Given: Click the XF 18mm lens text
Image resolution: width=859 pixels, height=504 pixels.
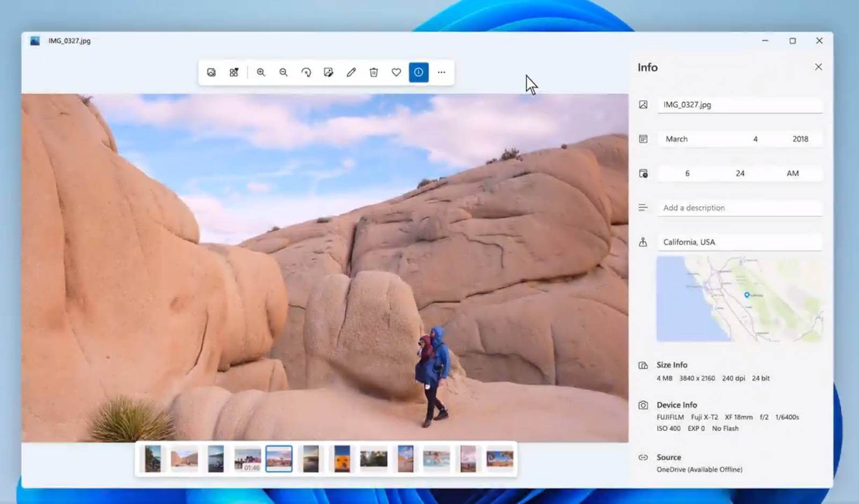Looking at the screenshot, I should [739, 417].
